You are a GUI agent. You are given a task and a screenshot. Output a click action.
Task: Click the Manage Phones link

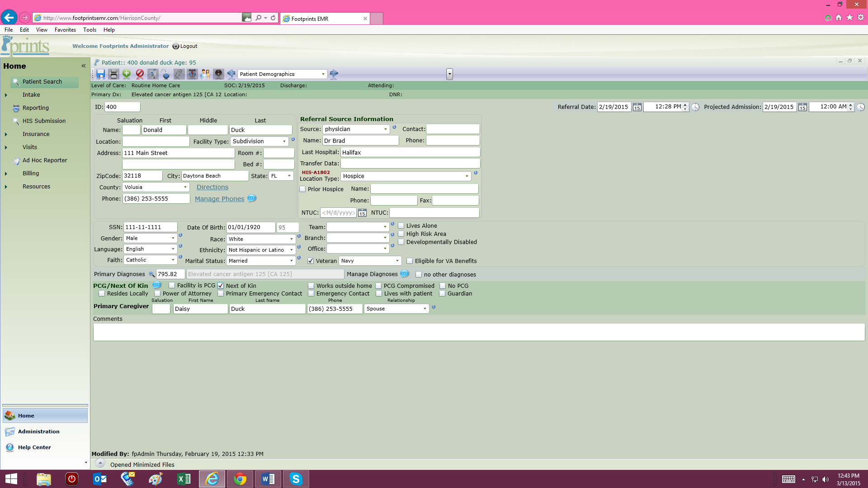coord(219,199)
